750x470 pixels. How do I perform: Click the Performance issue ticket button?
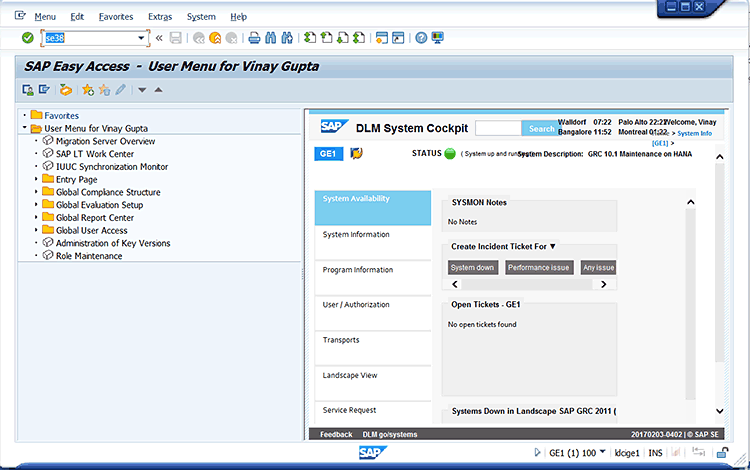[539, 268]
